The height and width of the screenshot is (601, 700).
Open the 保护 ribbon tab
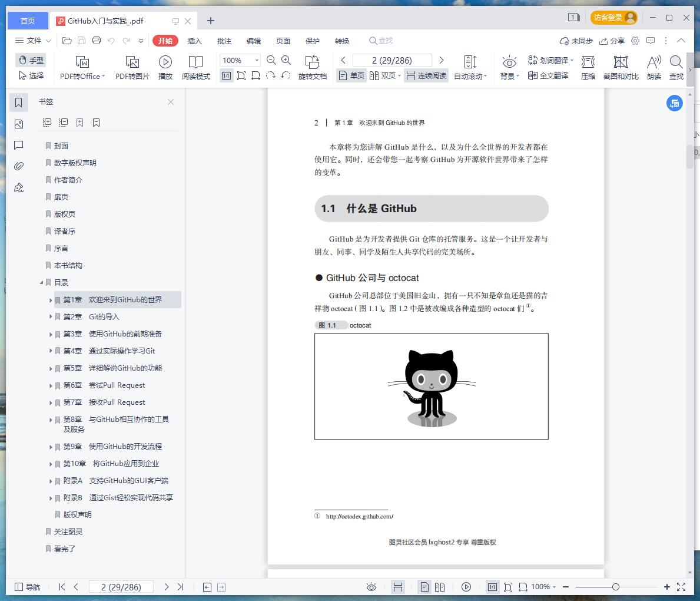pos(313,41)
